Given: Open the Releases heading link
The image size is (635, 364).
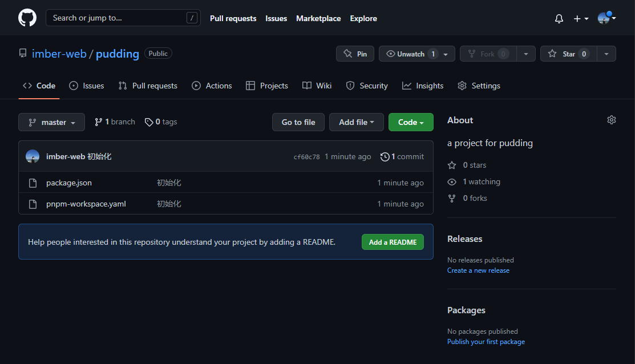Looking at the screenshot, I should 464,239.
